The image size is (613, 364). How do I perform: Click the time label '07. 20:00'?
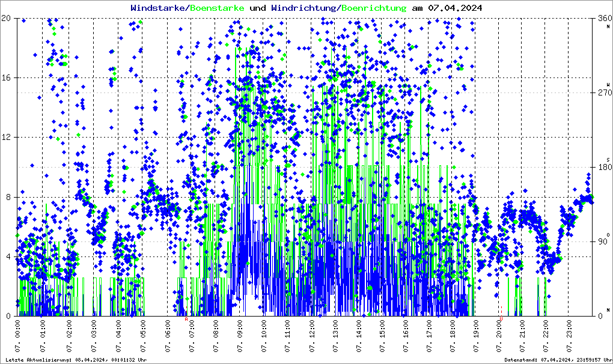[499, 336]
